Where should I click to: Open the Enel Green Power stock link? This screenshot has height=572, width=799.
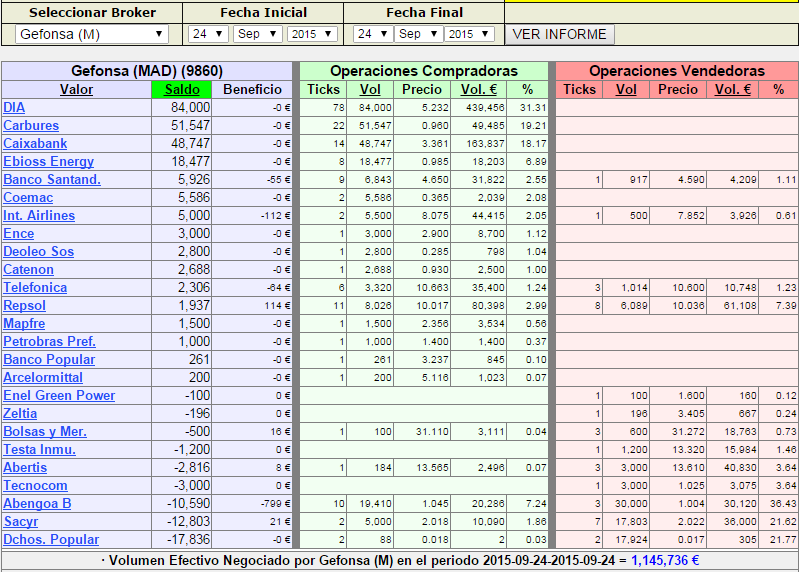[59, 396]
